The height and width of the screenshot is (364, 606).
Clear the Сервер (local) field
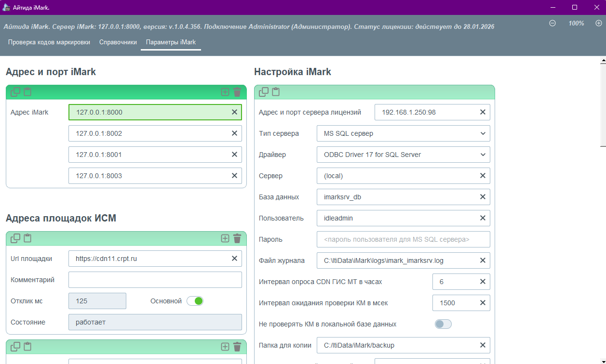point(483,176)
